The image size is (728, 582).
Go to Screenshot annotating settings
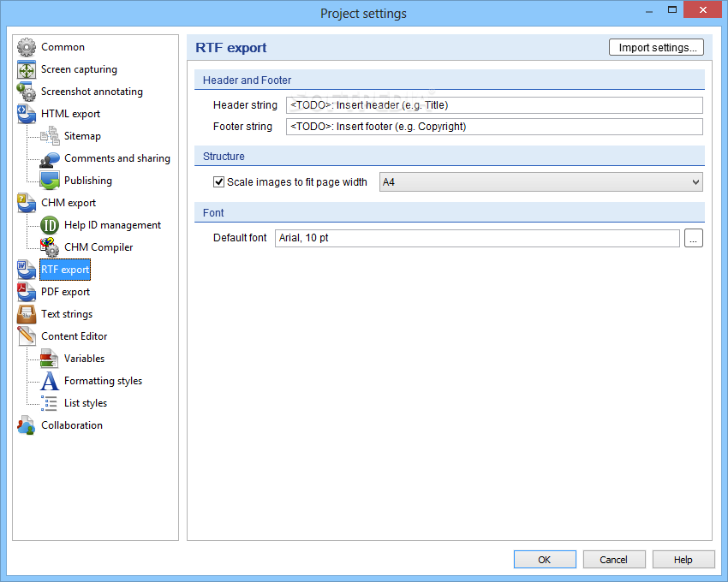pyautogui.click(x=92, y=92)
